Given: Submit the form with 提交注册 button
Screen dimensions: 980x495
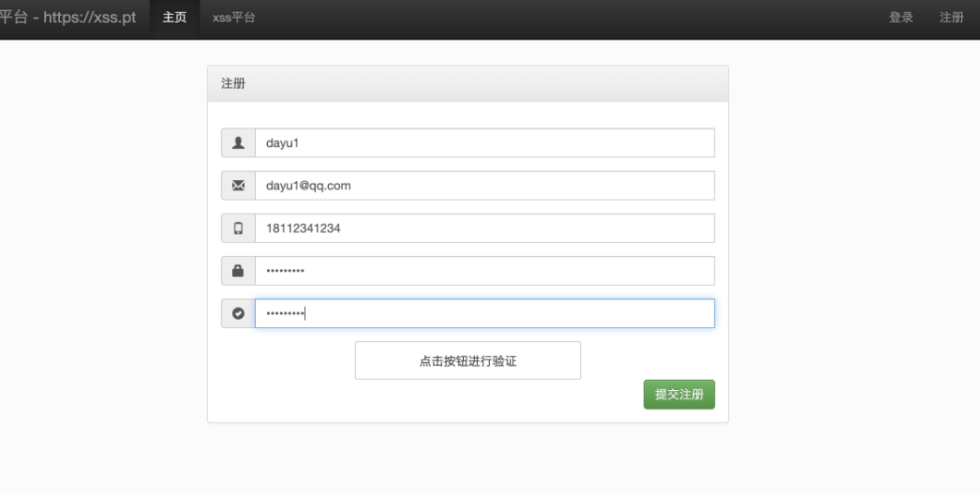Looking at the screenshot, I should pos(678,395).
